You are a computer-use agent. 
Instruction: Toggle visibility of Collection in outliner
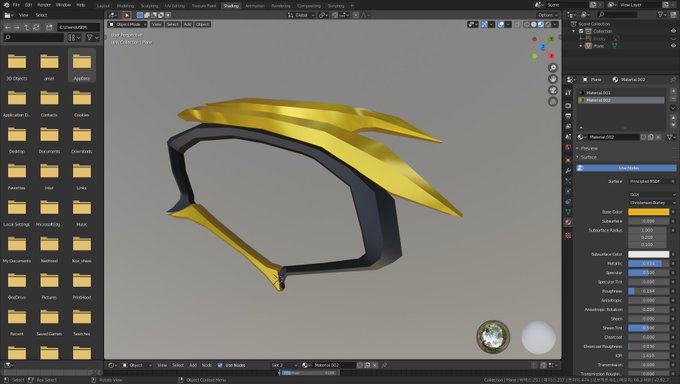tap(673, 31)
